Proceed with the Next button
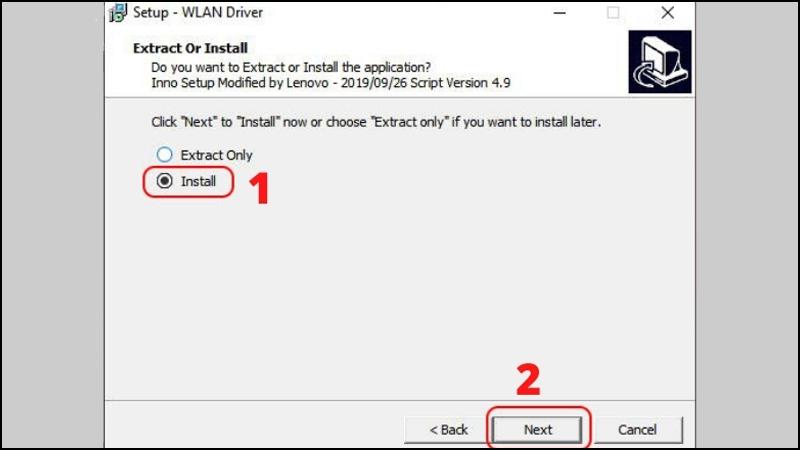 pyautogui.click(x=537, y=430)
